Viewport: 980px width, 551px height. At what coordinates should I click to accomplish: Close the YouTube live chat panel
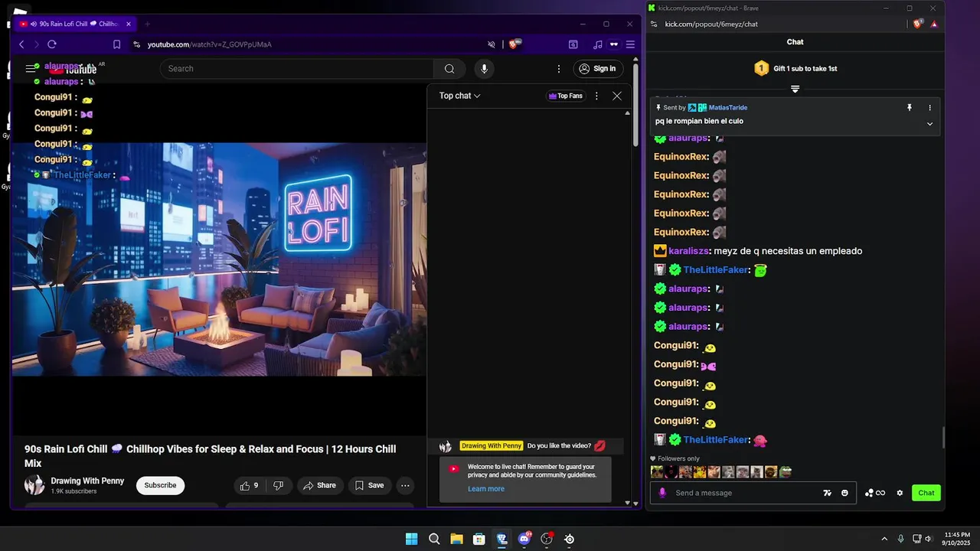617,96
